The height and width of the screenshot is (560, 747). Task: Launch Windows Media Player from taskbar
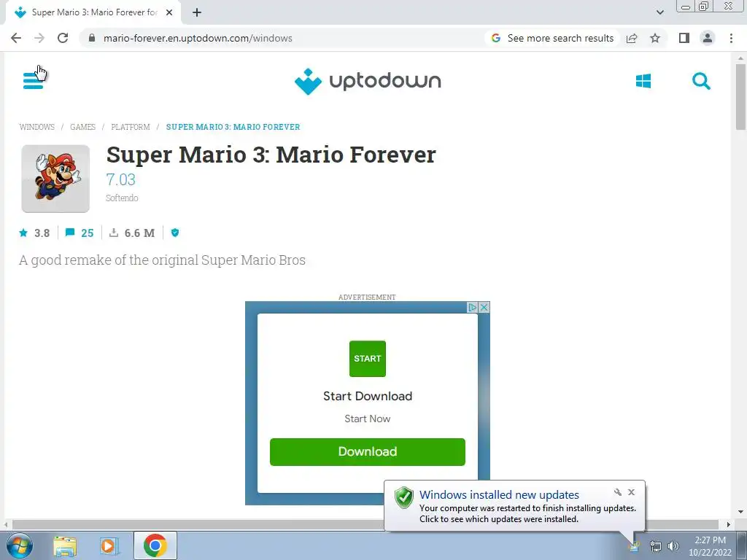click(109, 545)
